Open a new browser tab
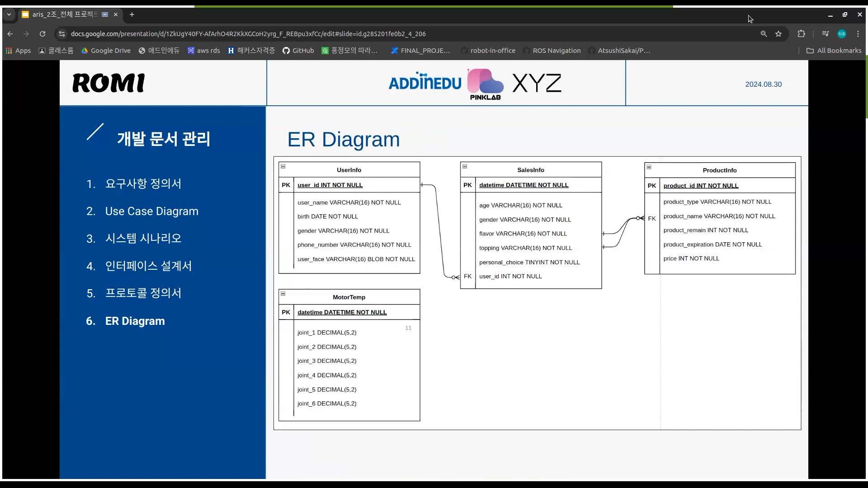Image resolution: width=868 pixels, height=488 pixels. pyautogui.click(x=132, y=14)
